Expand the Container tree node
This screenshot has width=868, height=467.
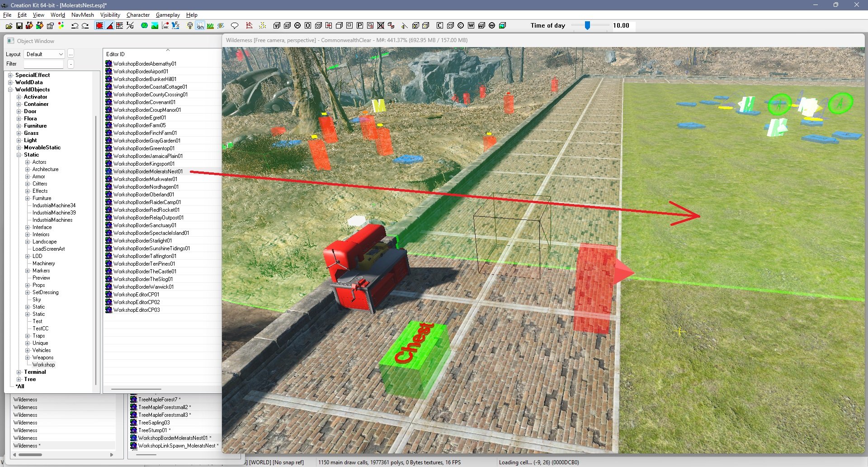point(19,104)
